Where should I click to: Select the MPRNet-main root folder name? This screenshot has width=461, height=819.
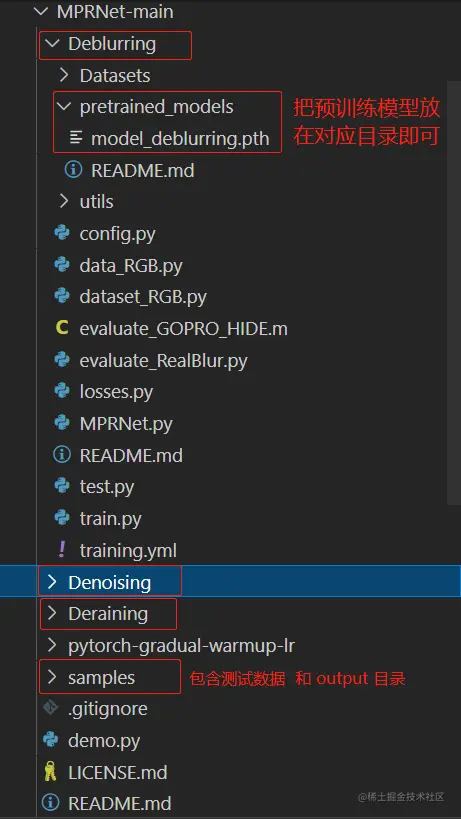115,12
